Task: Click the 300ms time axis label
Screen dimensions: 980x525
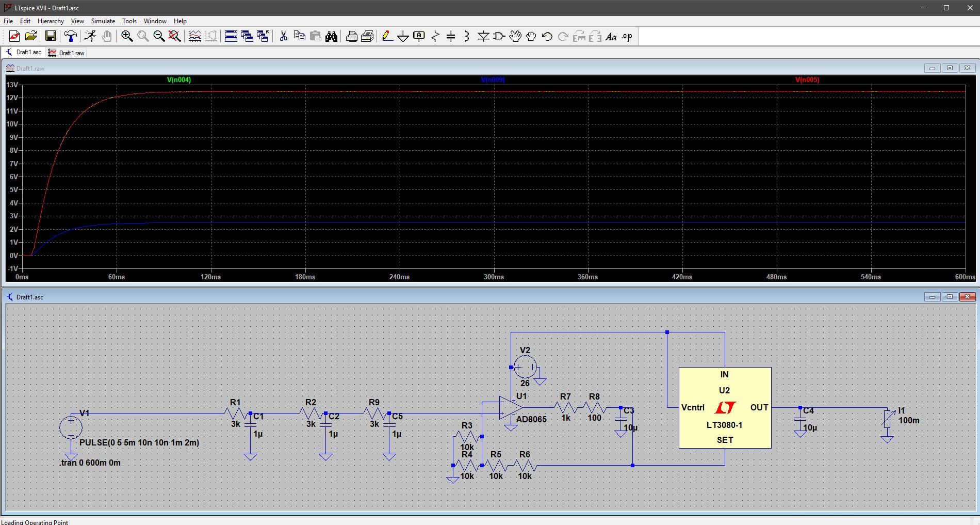Action: tap(494, 277)
